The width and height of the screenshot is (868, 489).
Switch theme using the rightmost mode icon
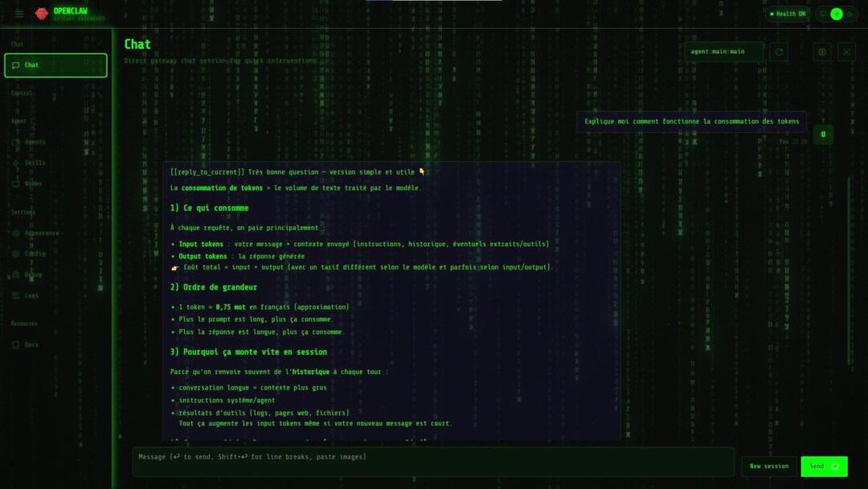[x=850, y=14]
